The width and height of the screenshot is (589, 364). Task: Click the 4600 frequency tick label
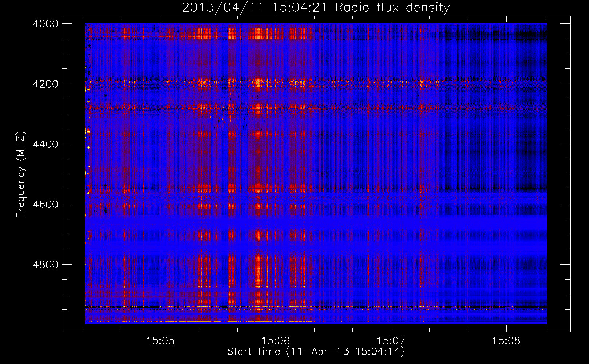click(46, 204)
